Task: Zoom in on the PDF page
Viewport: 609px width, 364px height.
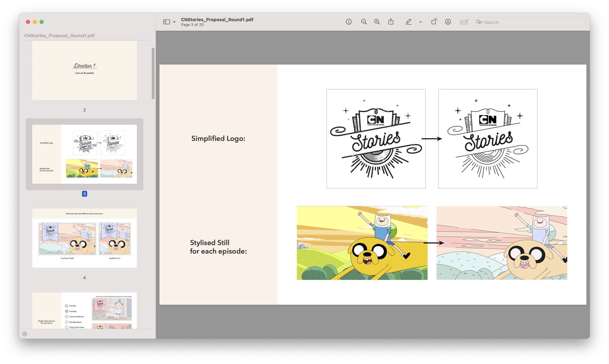Action: click(x=377, y=22)
